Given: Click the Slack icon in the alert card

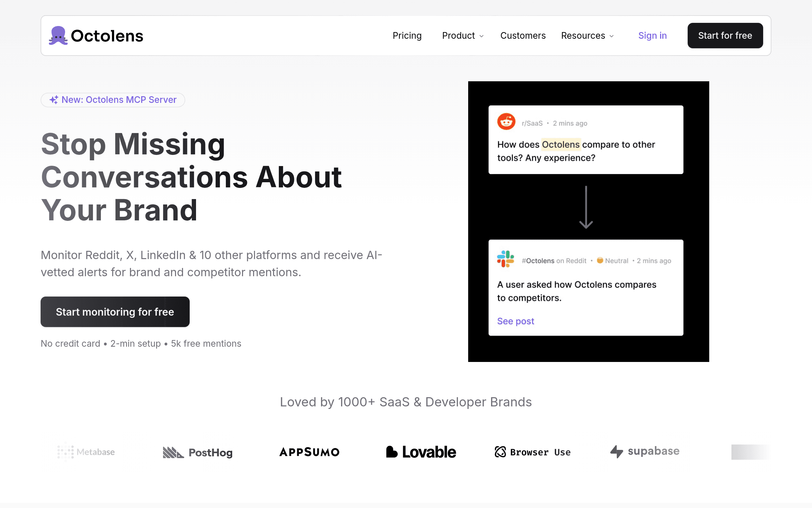Looking at the screenshot, I should [506, 259].
